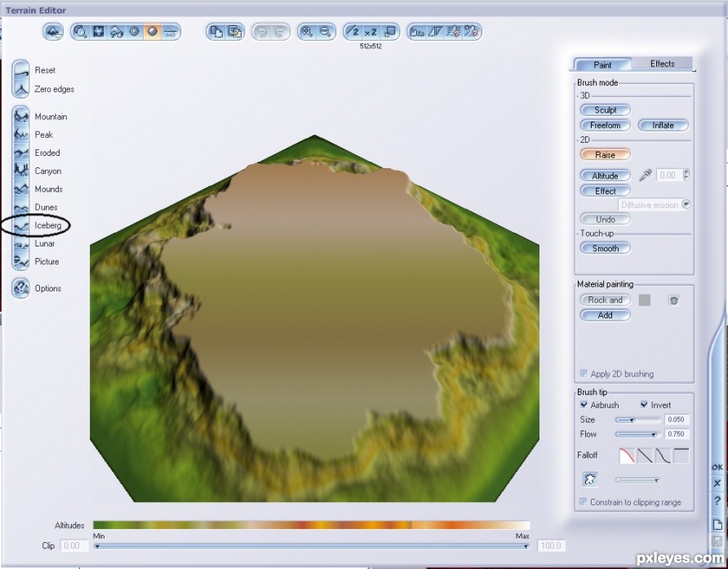Select the linear Falloff profile
This screenshot has height=569, width=728.
[645, 456]
